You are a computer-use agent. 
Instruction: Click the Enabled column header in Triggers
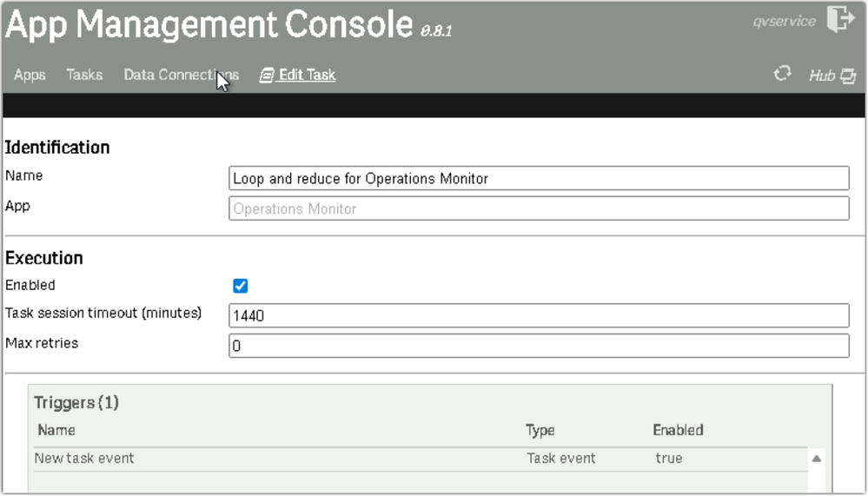678,430
